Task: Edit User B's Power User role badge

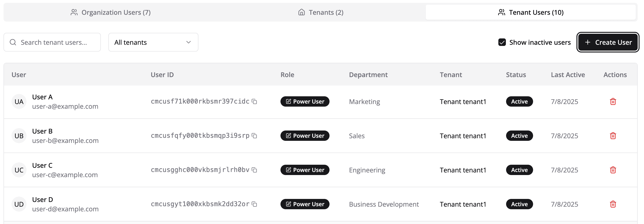Action: (305, 136)
